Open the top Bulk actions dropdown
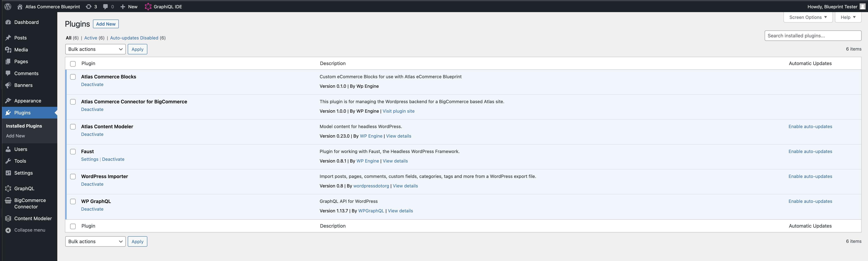 [95, 49]
